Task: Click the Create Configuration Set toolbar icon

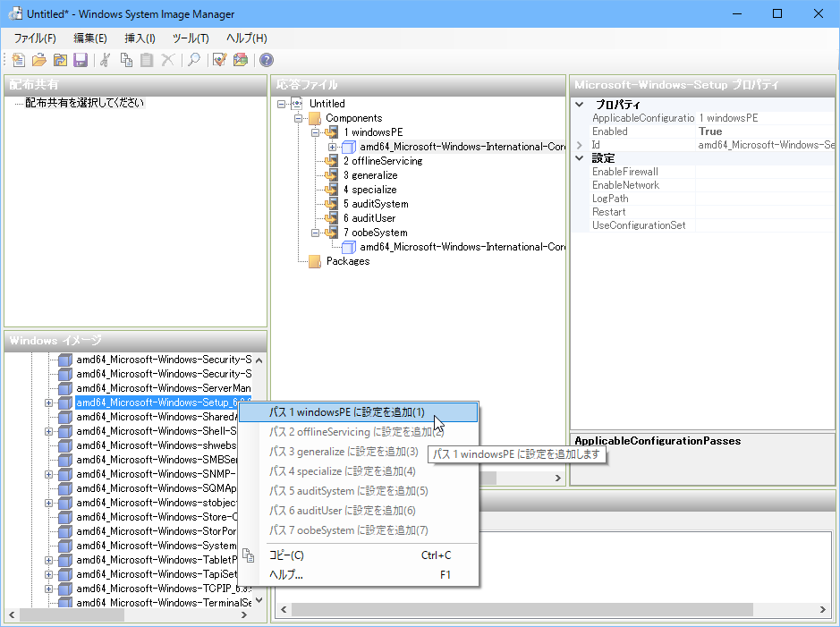Action: tap(241, 60)
